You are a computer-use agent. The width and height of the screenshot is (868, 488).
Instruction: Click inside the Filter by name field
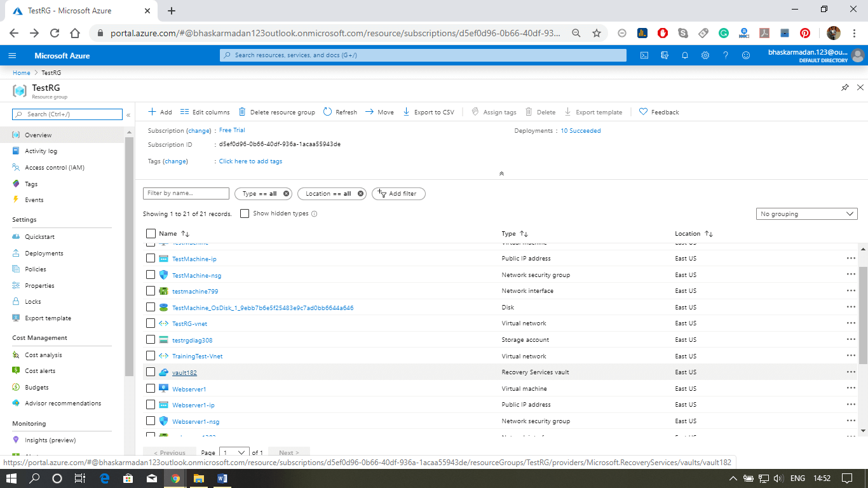186,193
